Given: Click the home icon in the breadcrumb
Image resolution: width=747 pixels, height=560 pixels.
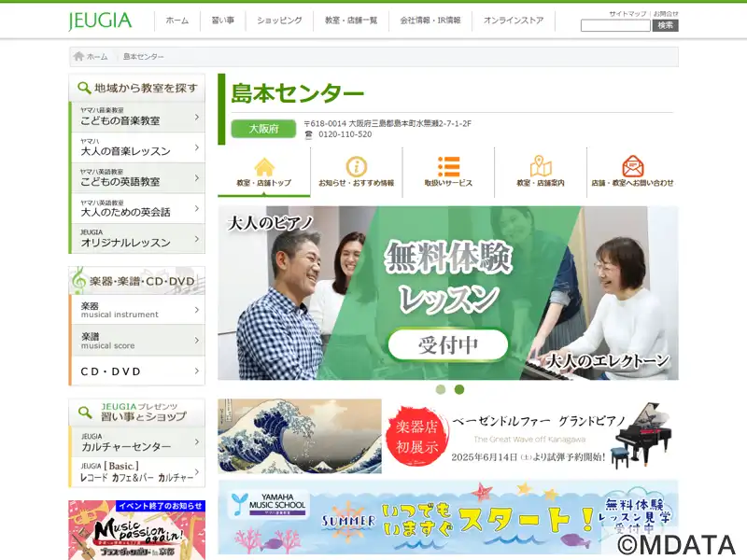Looking at the screenshot, I should (78, 56).
